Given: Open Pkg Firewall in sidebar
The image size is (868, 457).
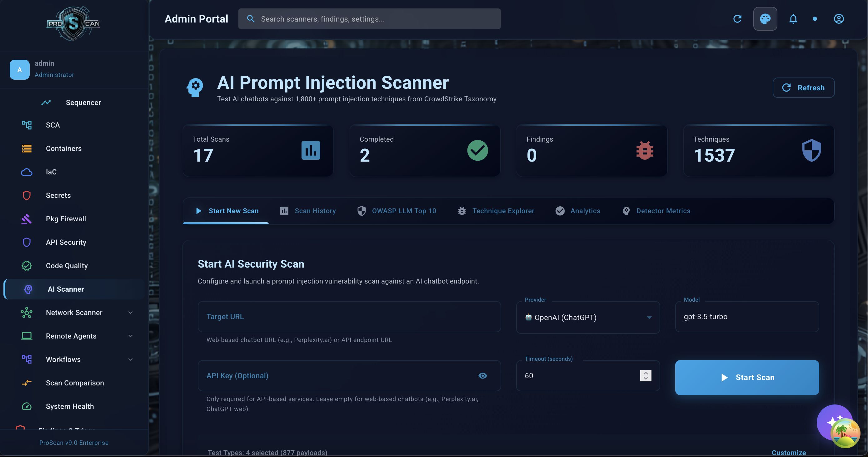Looking at the screenshot, I should pyautogui.click(x=66, y=219).
